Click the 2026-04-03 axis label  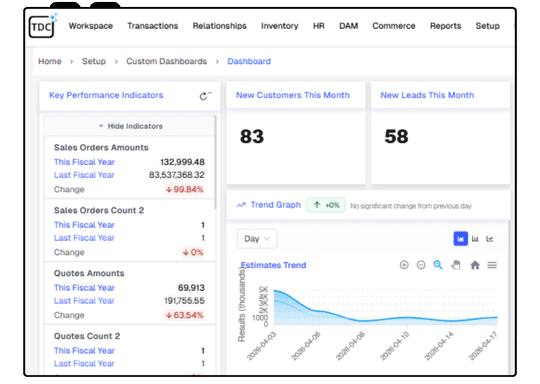(x=262, y=346)
